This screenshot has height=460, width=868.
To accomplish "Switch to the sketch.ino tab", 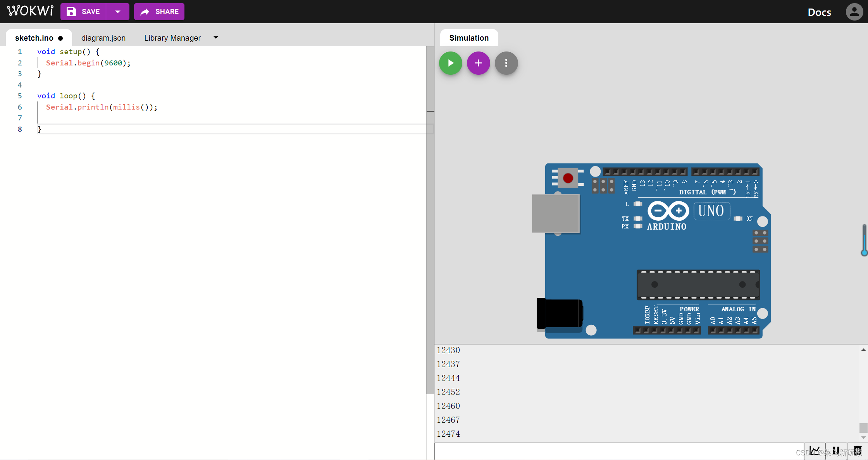I will pyautogui.click(x=39, y=38).
